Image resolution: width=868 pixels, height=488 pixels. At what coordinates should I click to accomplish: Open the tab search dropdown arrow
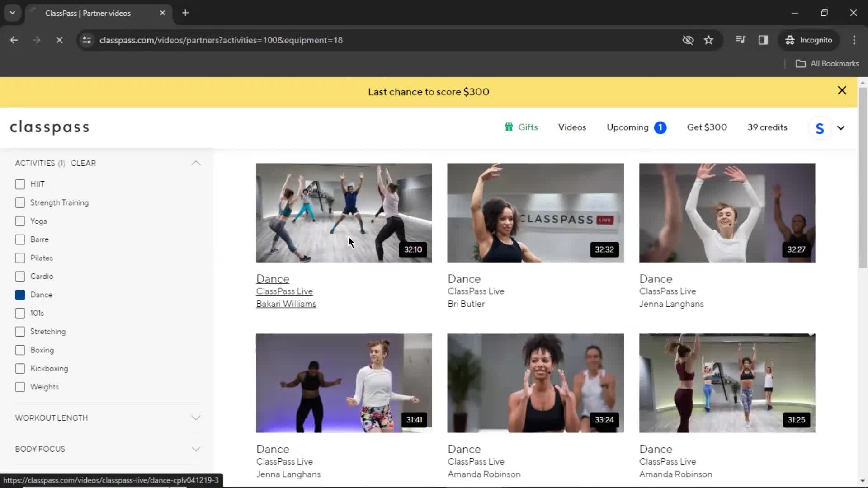12,13
